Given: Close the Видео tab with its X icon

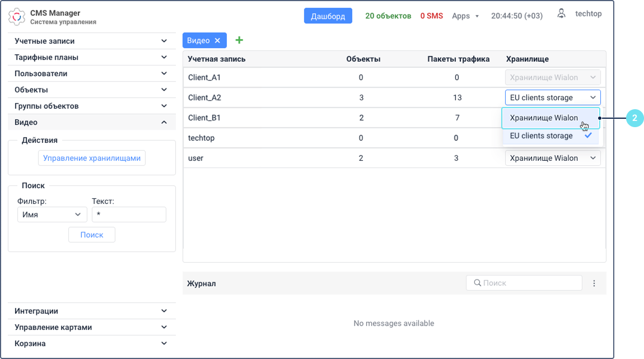Looking at the screenshot, I should pyautogui.click(x=218, y=40).
